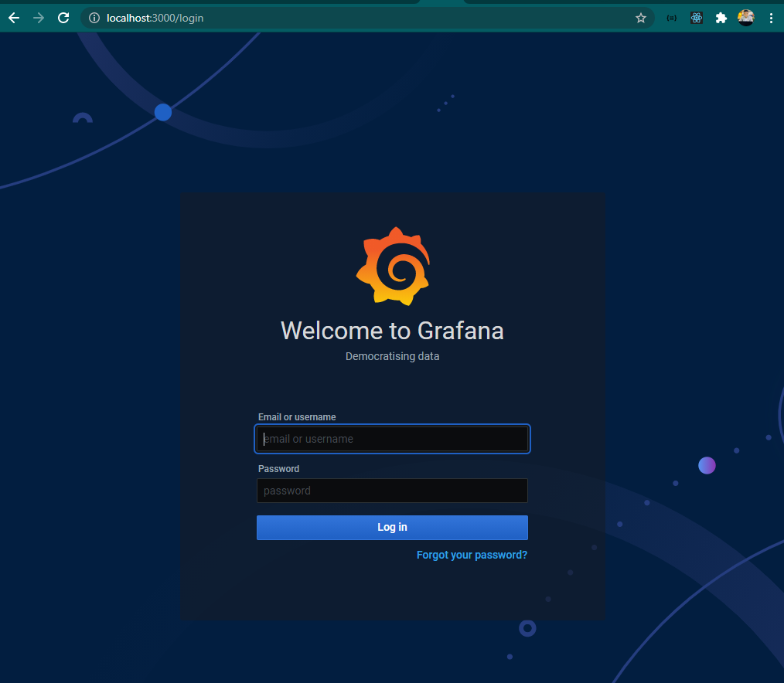Go back using browser back arrow

pos(14,18)
